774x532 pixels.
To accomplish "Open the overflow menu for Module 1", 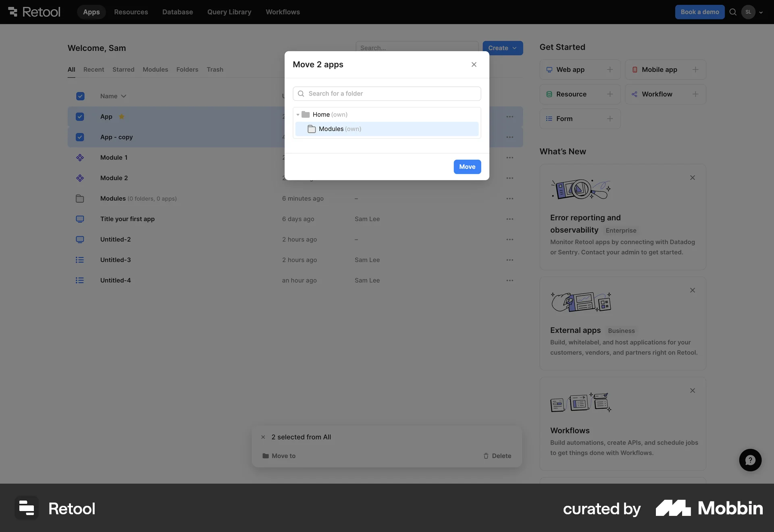I will [x=510, y=158].
